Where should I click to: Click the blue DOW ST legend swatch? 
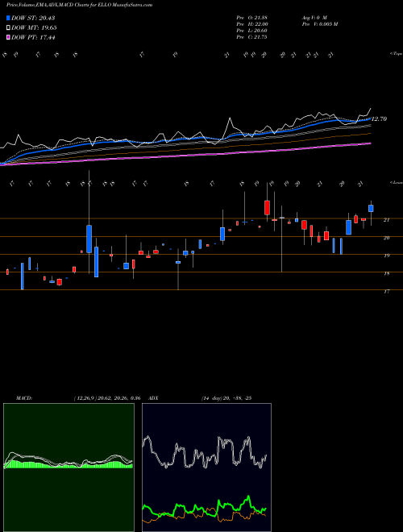(x=9, y=18)
